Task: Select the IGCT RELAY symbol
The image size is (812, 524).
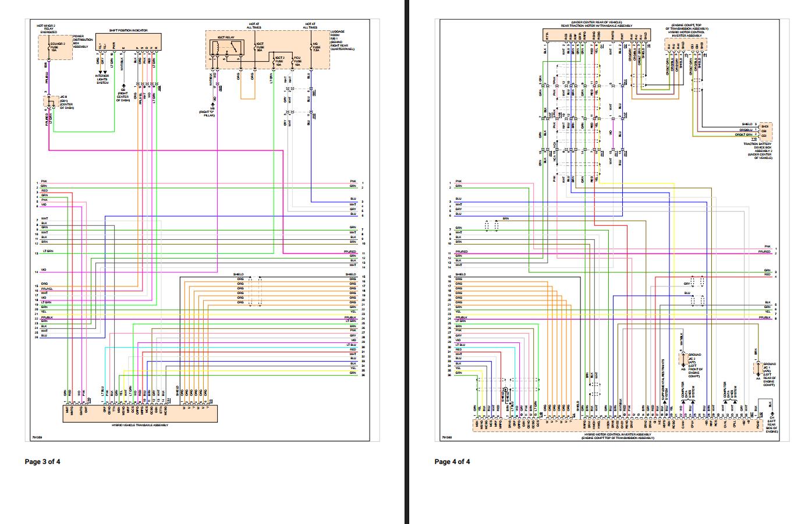Action: click(227, 48)
